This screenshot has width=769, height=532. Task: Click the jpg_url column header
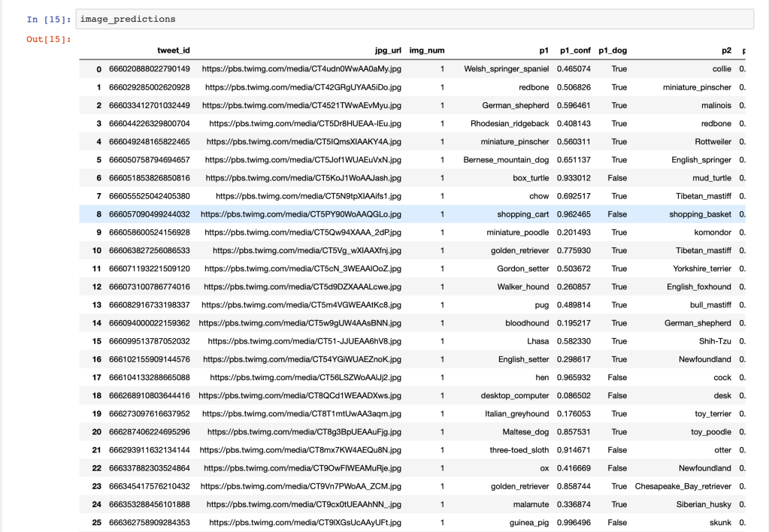click(x=387, y=50)
